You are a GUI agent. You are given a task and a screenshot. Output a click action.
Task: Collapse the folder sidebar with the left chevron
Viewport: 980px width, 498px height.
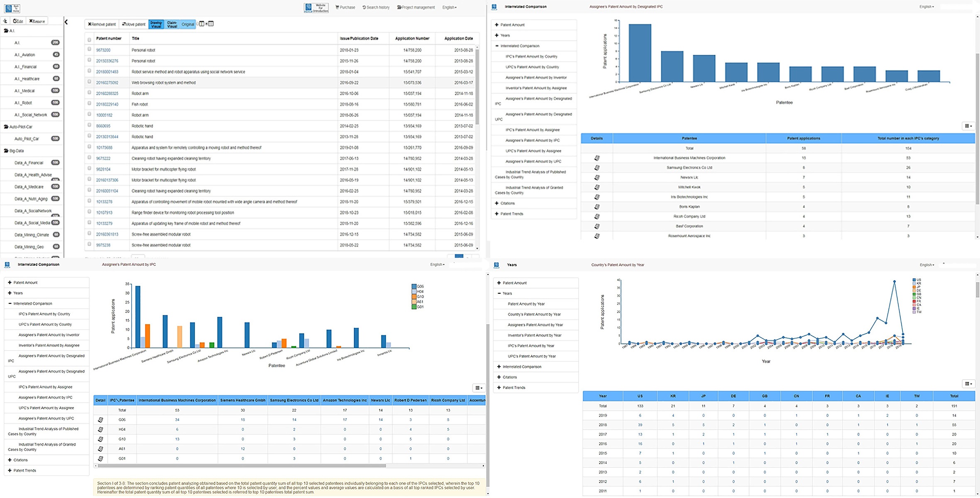coord(66,22)
